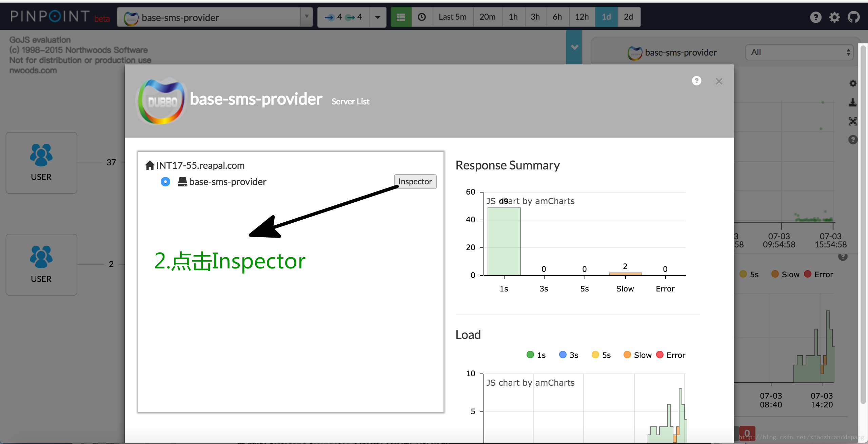Click base-sms-provider title in right panel
The height and width of the screenshot is (444, 868).
(x=680, y=53)
